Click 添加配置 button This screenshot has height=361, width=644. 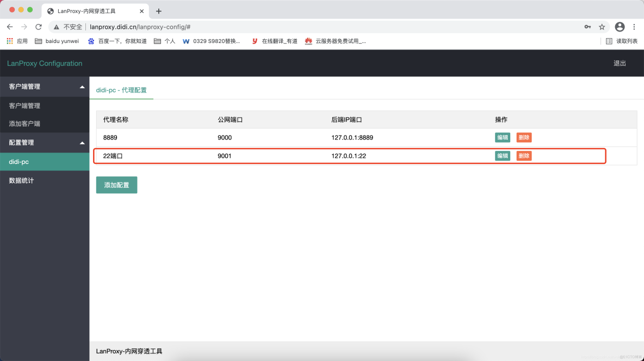coord(116,185)
